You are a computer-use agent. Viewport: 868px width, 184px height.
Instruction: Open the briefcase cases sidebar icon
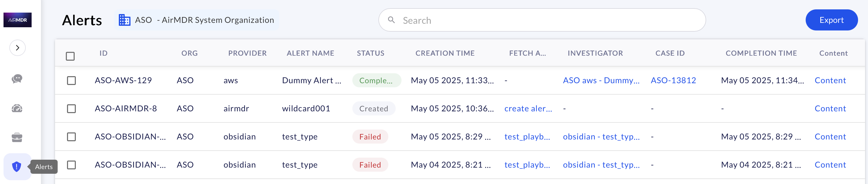pyautogui.click(x=17, y=137)
